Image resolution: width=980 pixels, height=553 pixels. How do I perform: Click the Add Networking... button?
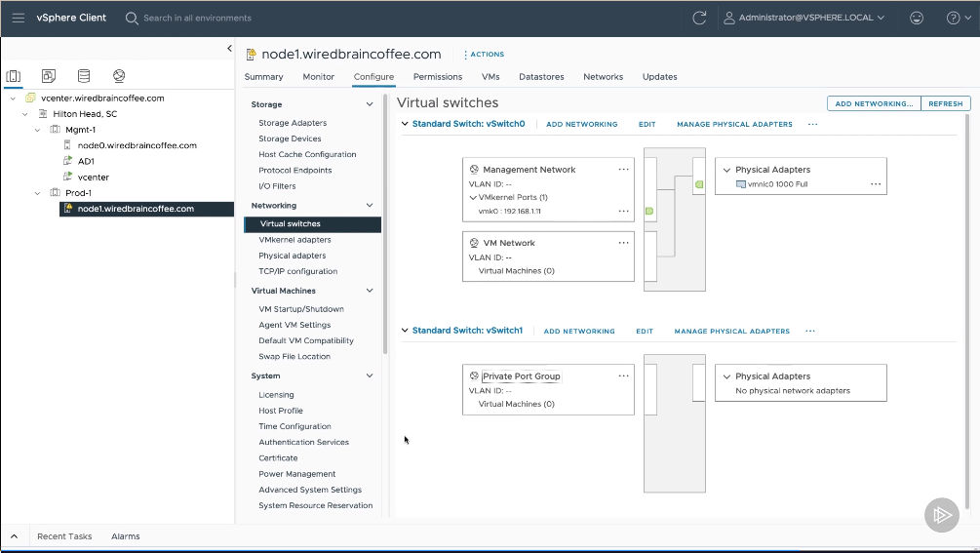pyautogui.click(x=873, y=103)
